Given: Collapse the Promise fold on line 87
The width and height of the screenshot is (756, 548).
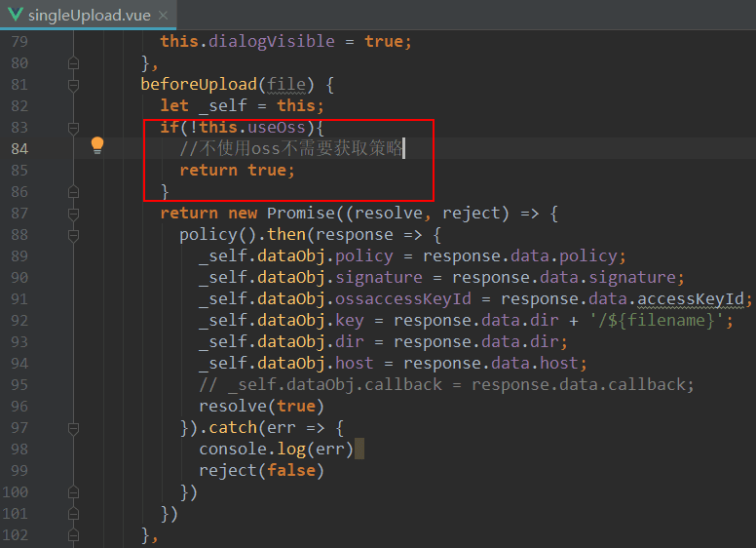Looking at the screenshot, I should [73, 214].
